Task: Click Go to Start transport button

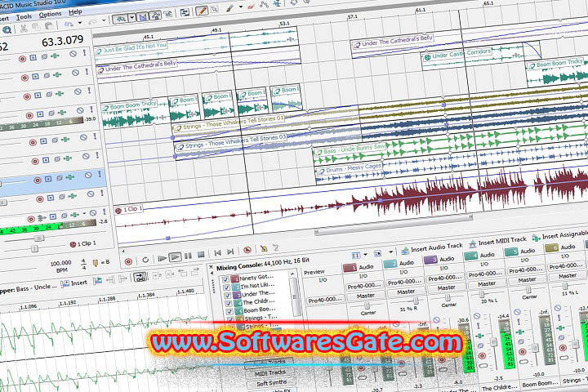Action: click(x=217, y=253)
